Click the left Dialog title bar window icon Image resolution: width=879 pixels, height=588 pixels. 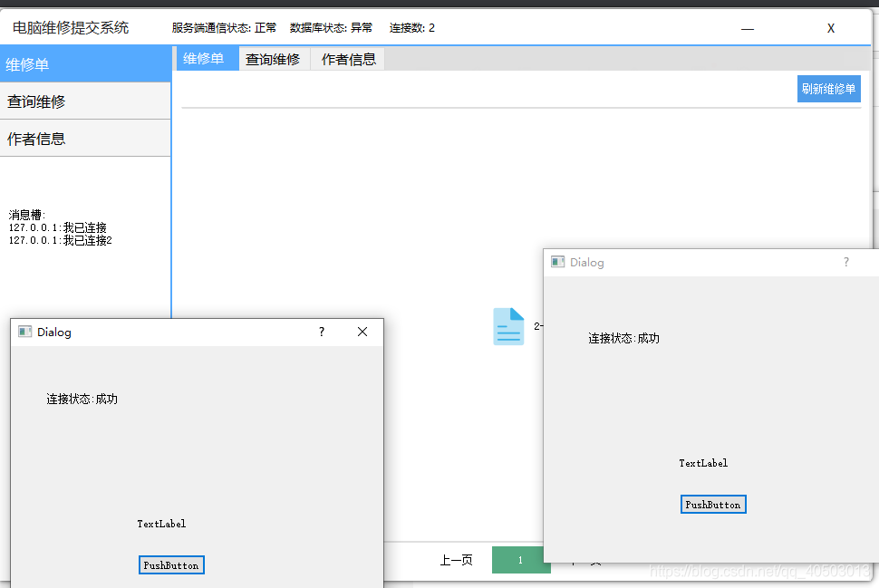click(x=24, y=332)
